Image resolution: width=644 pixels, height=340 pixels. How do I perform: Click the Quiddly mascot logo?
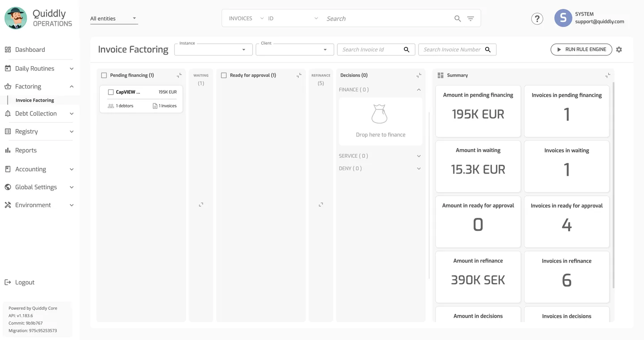(16, 18)
